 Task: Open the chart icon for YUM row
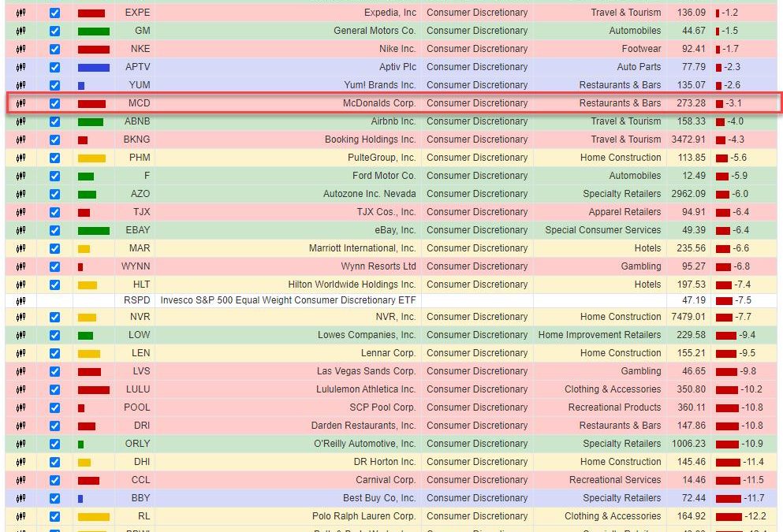click(x=21, y=85)
